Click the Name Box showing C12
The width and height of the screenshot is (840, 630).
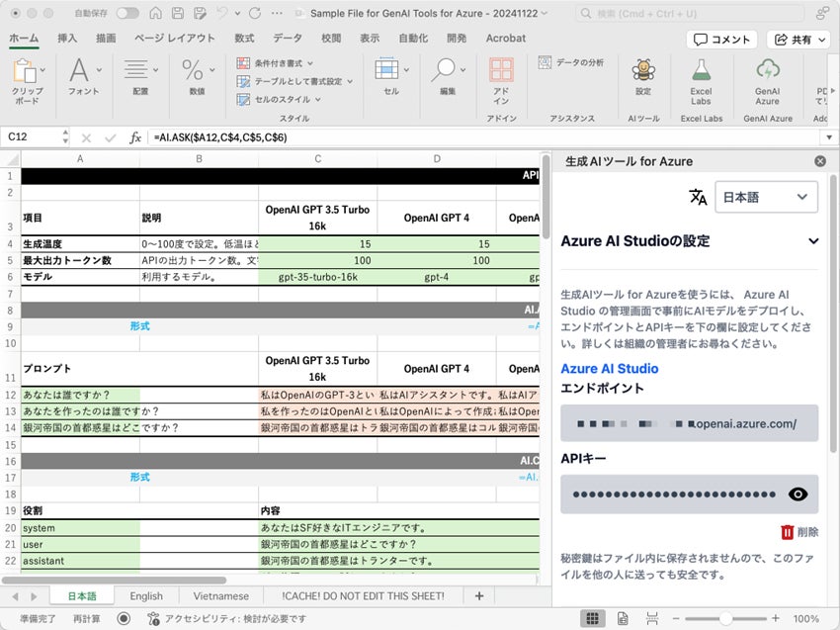click(x=36, y=137)
